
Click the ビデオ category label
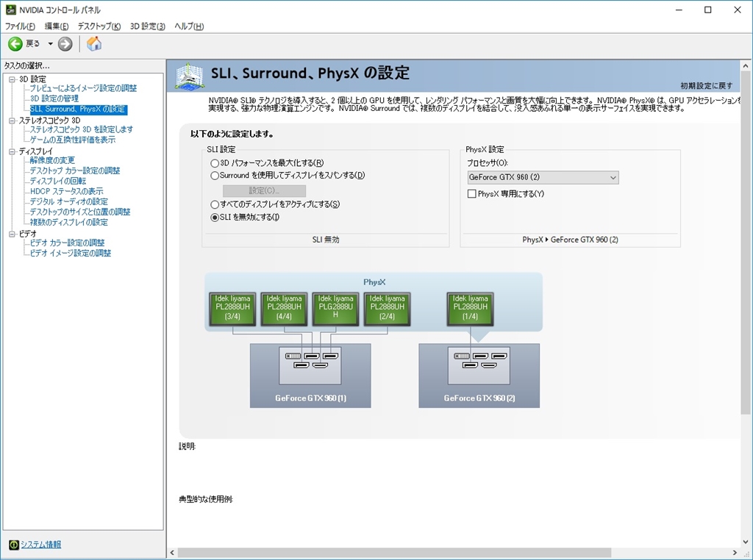(27, 234)
